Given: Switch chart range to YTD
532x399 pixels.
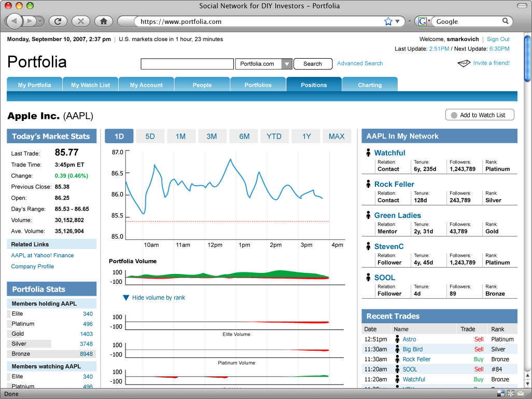Looking at the screenshot, I should [274, 136].
